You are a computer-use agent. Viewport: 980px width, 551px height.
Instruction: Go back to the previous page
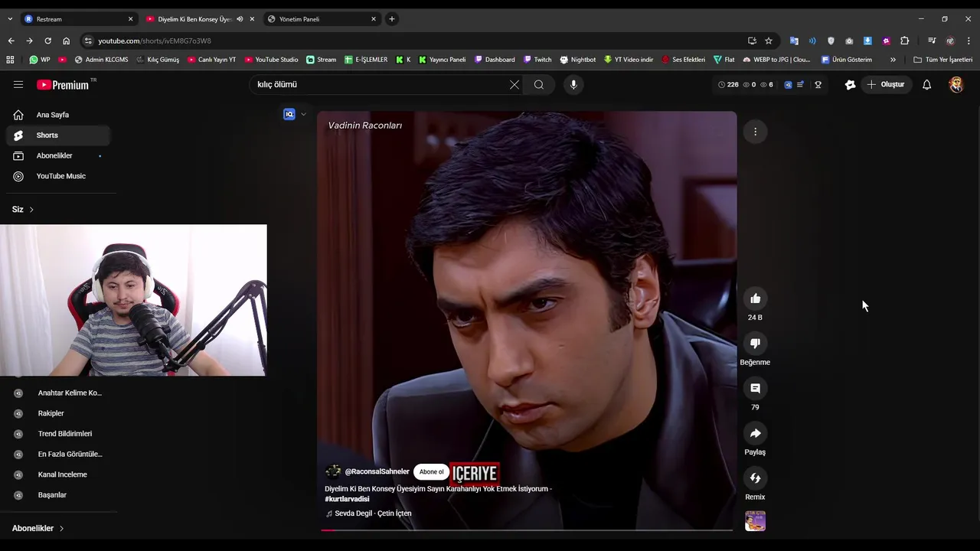11,41
